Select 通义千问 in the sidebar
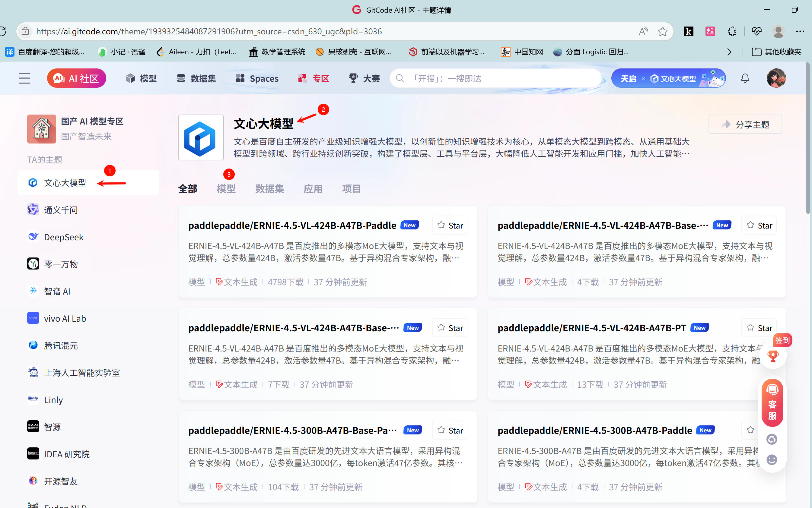 click(x=88, y=210)
